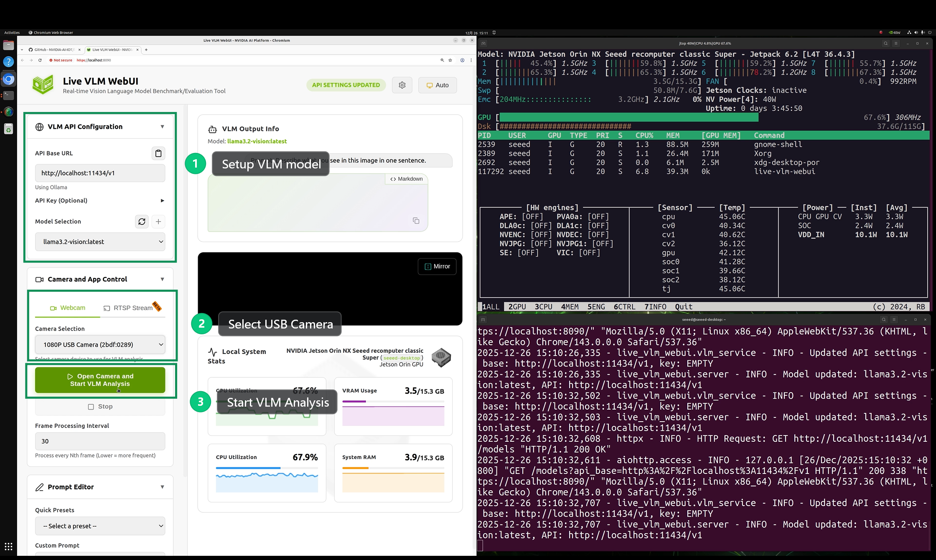Click the plus icon beside Model Selection
This screenshot has width=936, height=560.
tap(158, 221)
